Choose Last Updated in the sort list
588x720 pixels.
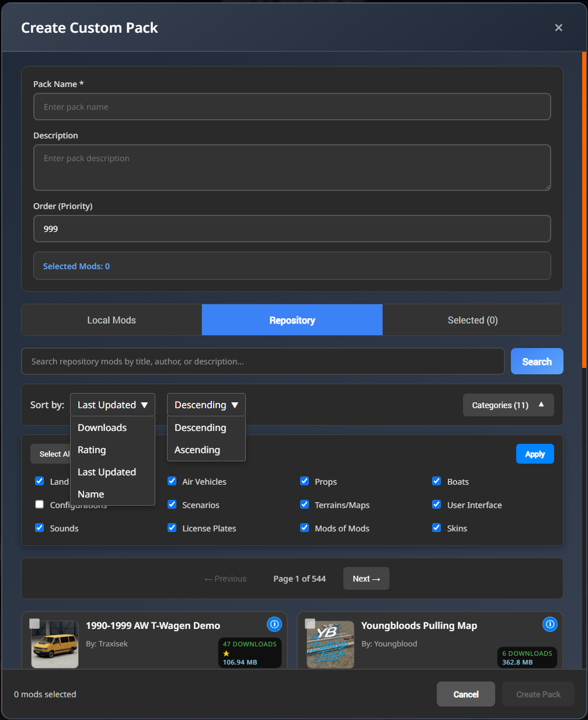point(113,472)
